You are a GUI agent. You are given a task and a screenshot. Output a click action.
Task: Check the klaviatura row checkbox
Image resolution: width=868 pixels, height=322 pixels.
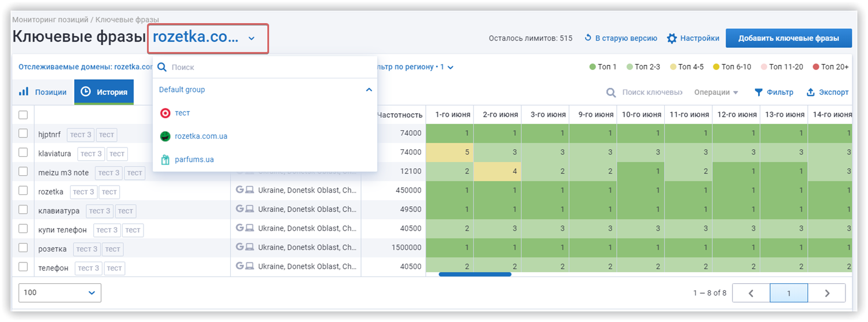coord(23,153)
